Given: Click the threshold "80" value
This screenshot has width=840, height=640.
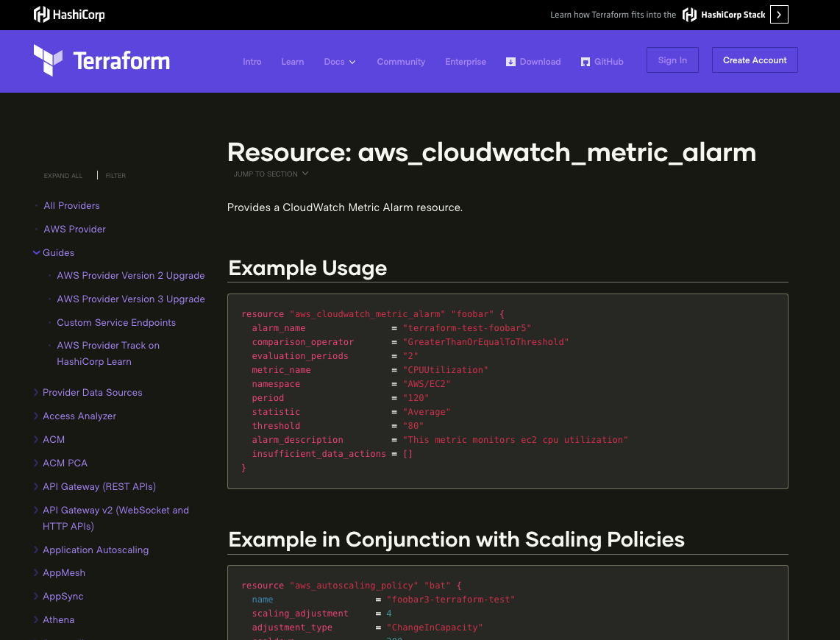Looking at the screenshot, I should click(413, 426).
